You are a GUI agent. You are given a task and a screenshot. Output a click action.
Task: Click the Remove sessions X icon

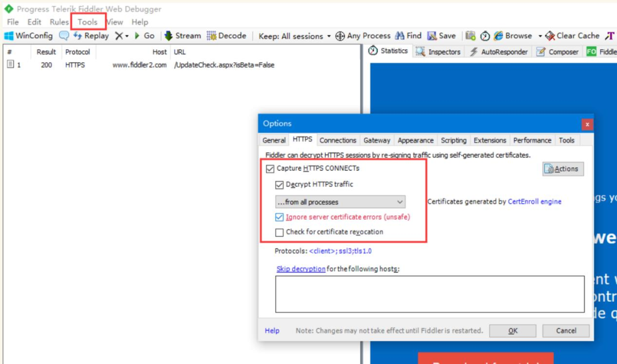point(118,36)
